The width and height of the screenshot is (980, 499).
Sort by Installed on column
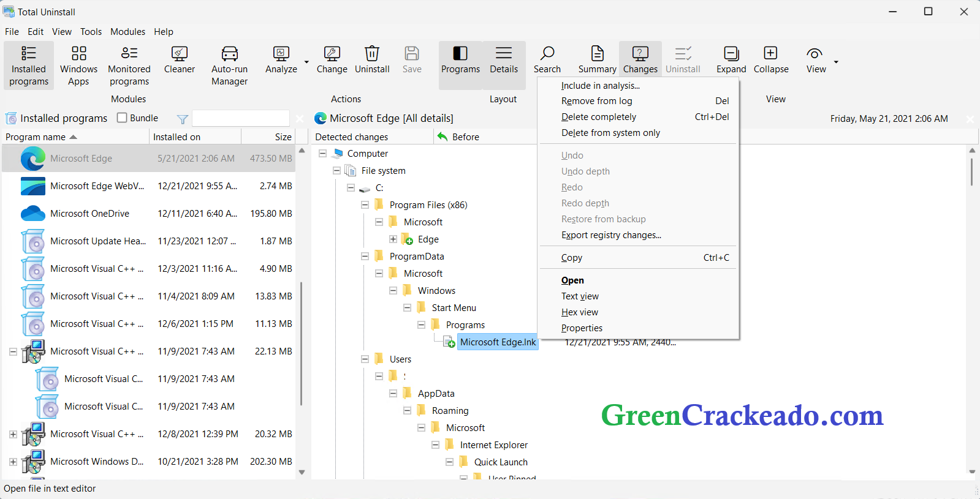[x=195, y=137]
